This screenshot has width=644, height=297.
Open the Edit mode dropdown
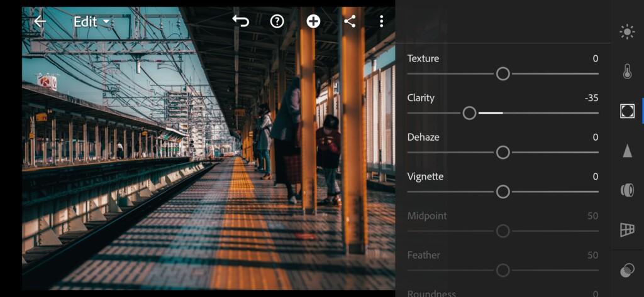click(92, 21)
